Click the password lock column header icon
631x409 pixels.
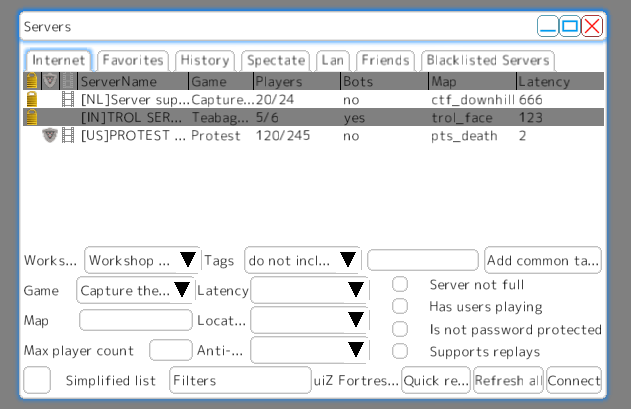point(31,80)
